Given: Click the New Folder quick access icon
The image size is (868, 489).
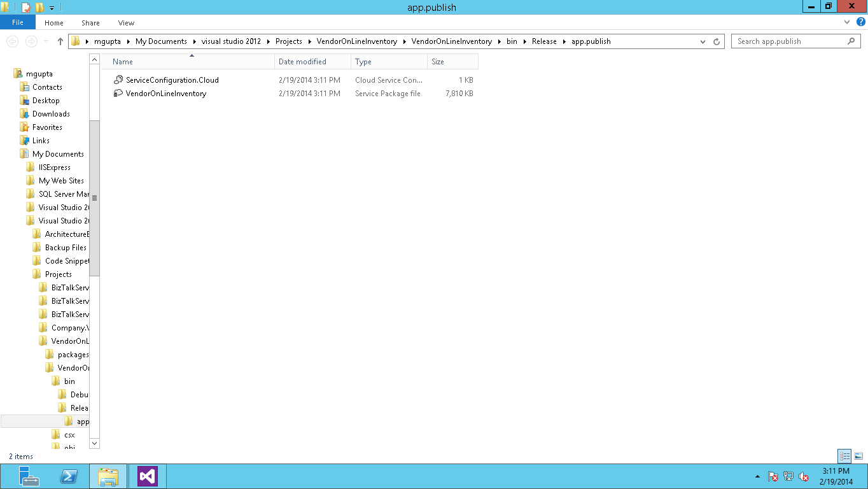Looking at the screenshot, I should click(39, 8).
